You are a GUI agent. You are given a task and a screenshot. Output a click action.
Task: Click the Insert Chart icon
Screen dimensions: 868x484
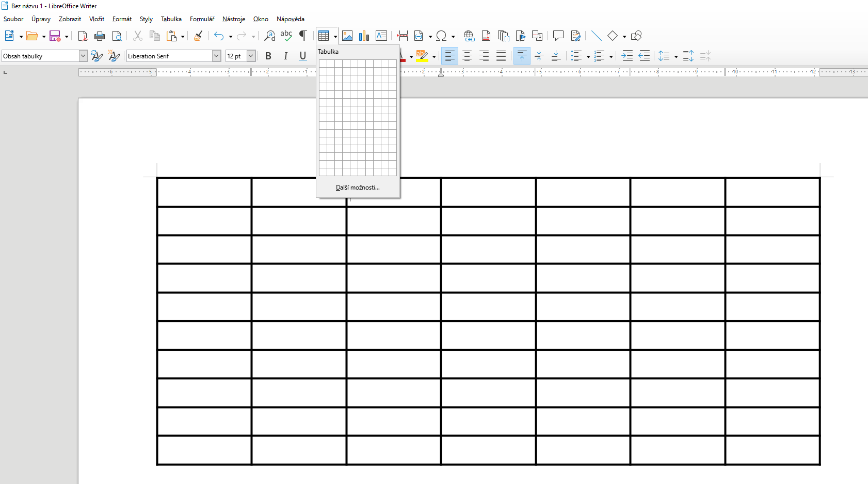coord(364,36)
